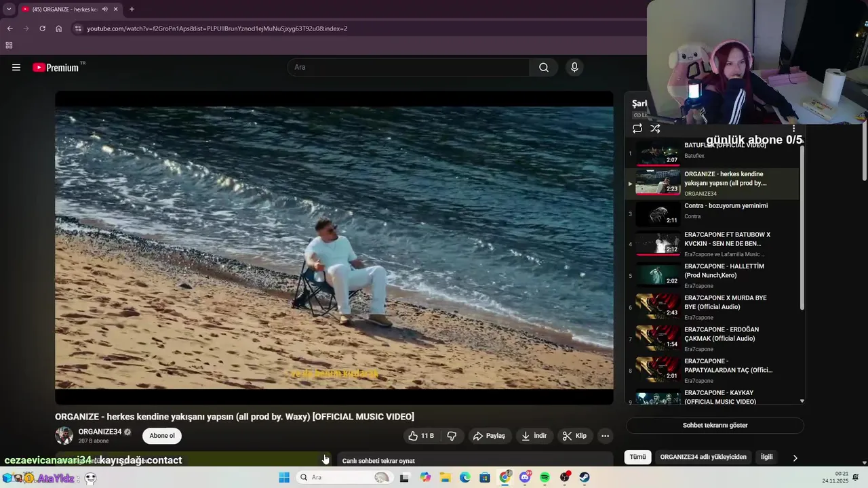
Task: Click the video player area
Action: [x=334, y=247]
